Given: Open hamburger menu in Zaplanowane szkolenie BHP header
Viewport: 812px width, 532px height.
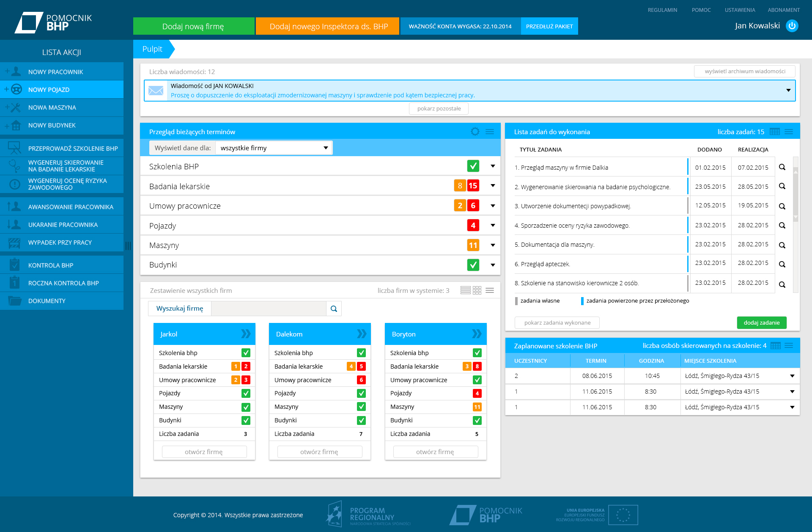Looking at the screenshot, I should point(789,346).
